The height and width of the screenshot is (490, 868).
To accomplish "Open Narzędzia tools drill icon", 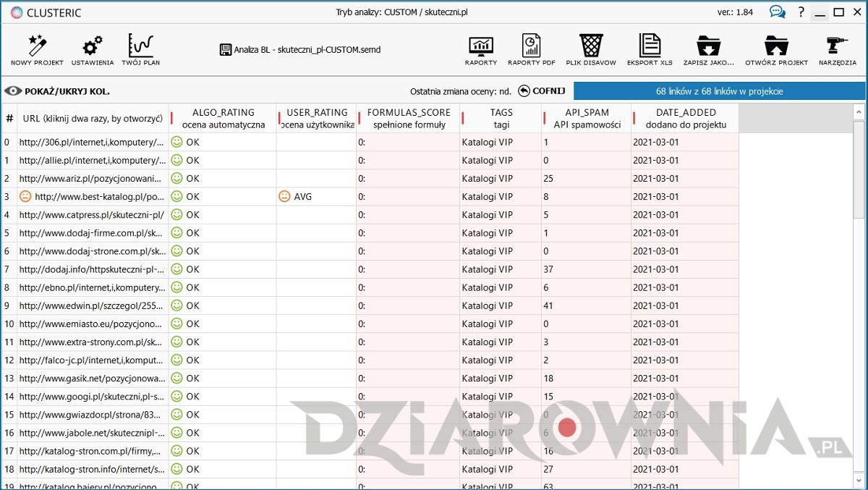I will tap(837, 48).
